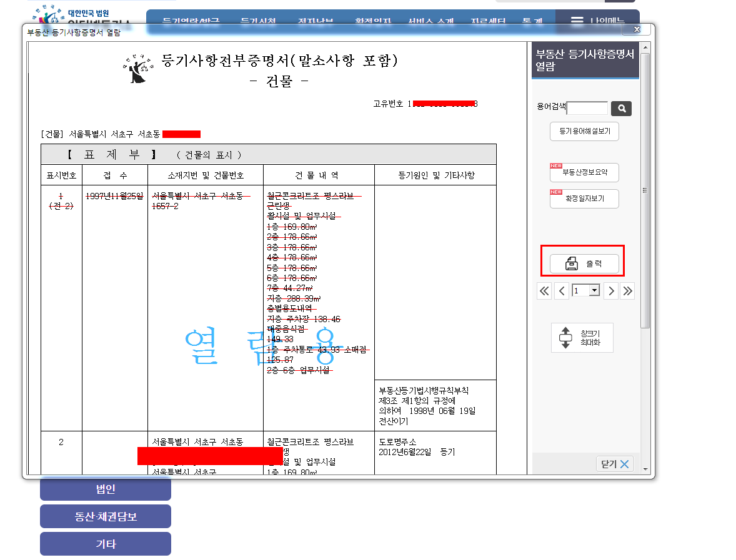Screen dimensions: 736x560
Task: Open 확정일자보기 button
Action: click(584, 199)
